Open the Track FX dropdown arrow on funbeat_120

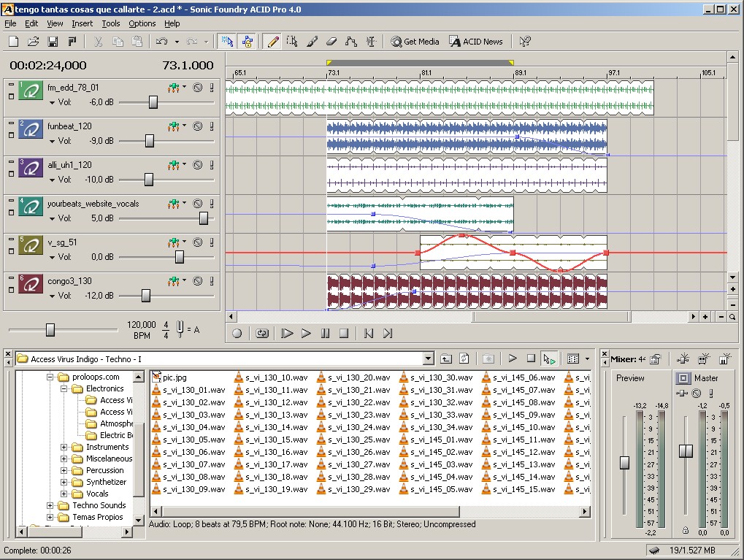184,126
